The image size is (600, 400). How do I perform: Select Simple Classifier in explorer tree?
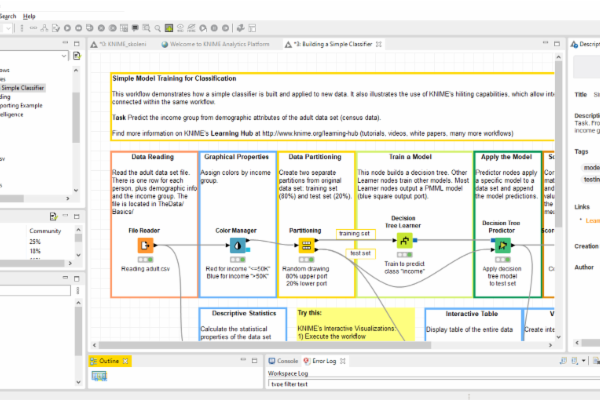pos(26,89)
